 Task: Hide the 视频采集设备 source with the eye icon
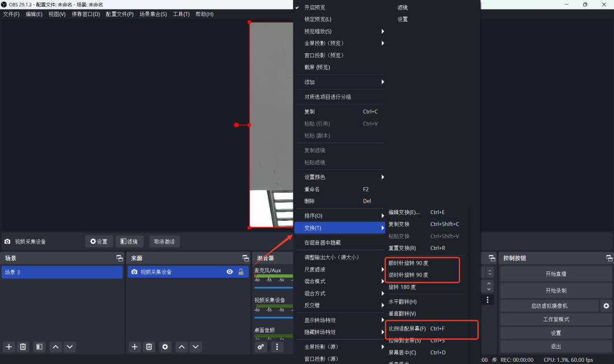(x=230, y=271)
